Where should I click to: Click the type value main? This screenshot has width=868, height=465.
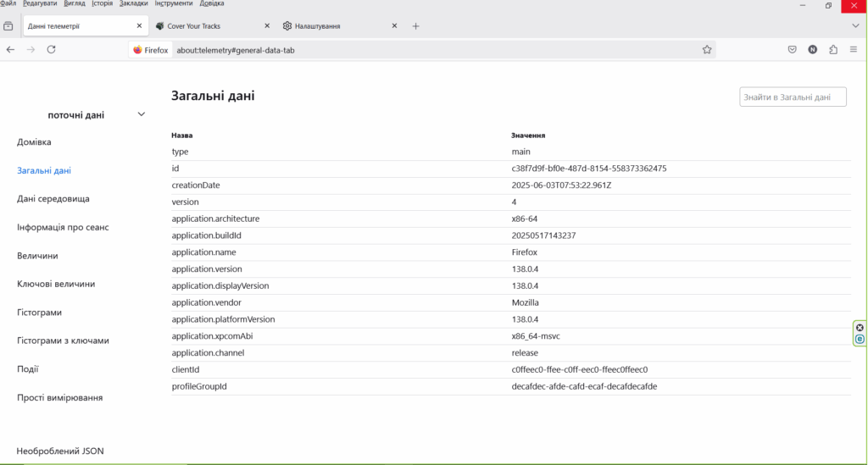(521, 152)
